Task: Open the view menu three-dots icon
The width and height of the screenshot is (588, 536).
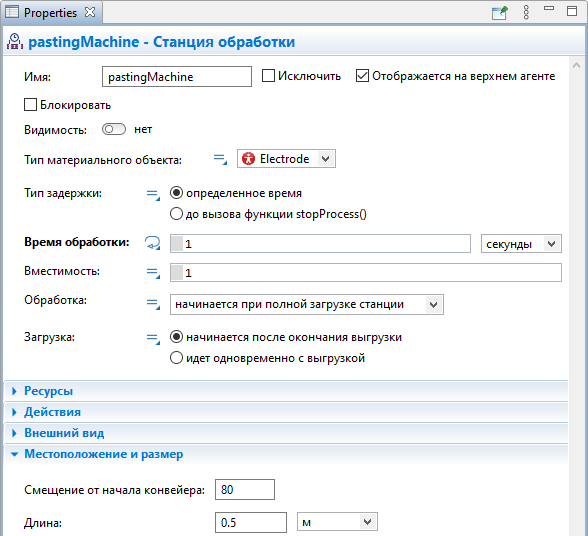Action: click(526, 12)
